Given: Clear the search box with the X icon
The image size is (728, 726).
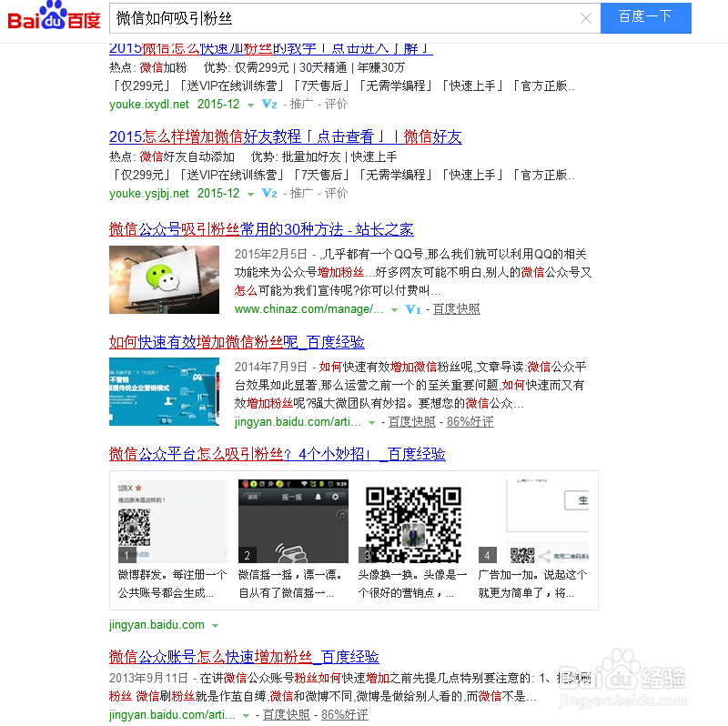Looking at the screenshot, I should pyautogui.click(x=586, y=18).
